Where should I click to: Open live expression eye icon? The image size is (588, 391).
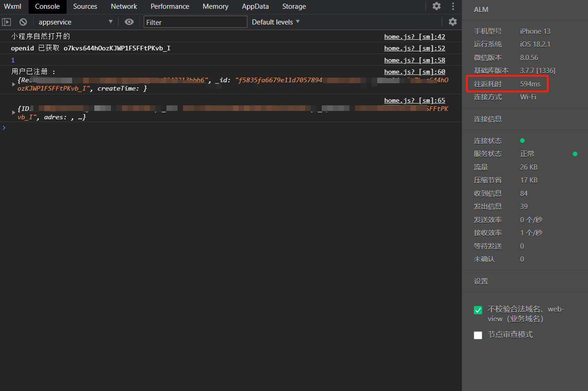129,22
